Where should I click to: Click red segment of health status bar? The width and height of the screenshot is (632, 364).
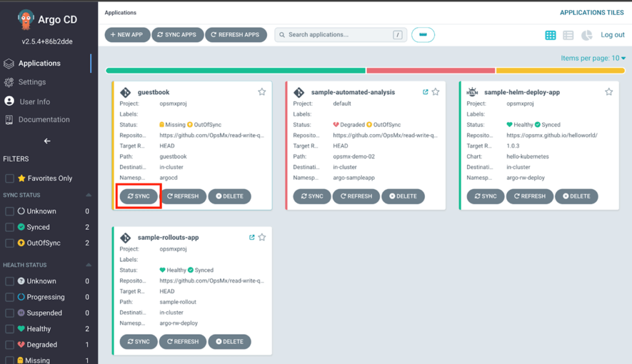(431, 70)
